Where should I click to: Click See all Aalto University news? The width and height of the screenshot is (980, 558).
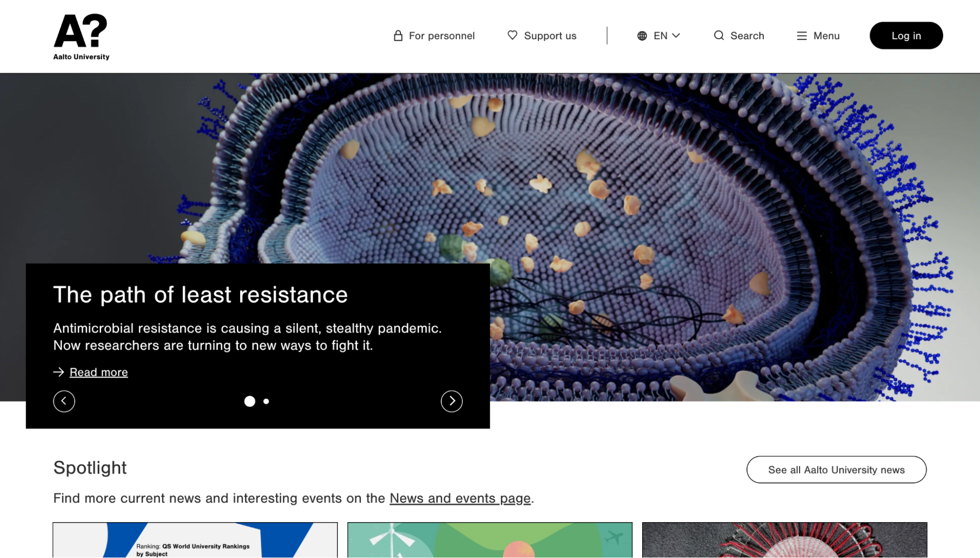836,470
